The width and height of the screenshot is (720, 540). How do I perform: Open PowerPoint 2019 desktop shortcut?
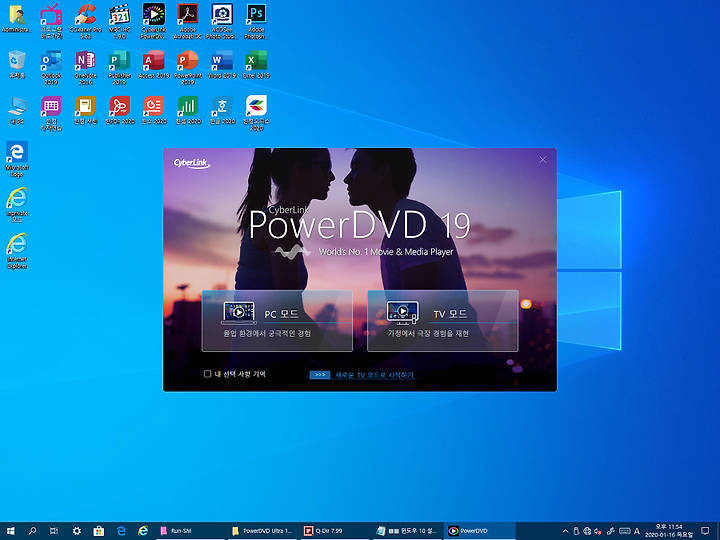click(188, 67)
